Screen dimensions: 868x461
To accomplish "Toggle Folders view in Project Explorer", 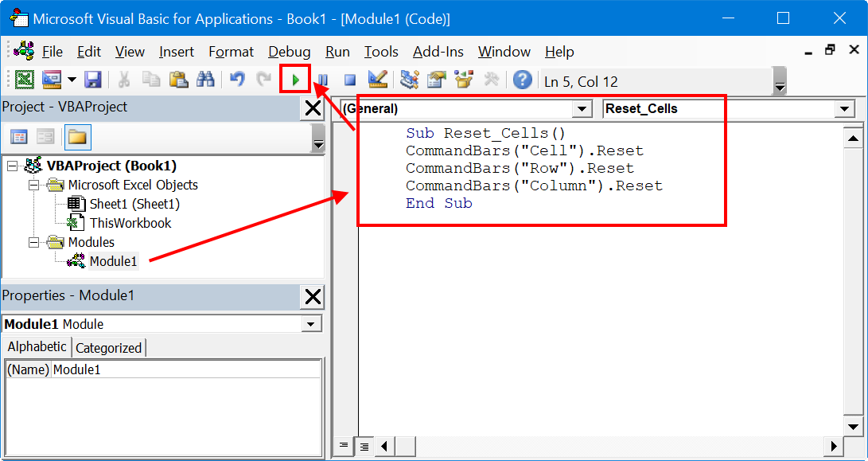I will (x=77, y=137).
